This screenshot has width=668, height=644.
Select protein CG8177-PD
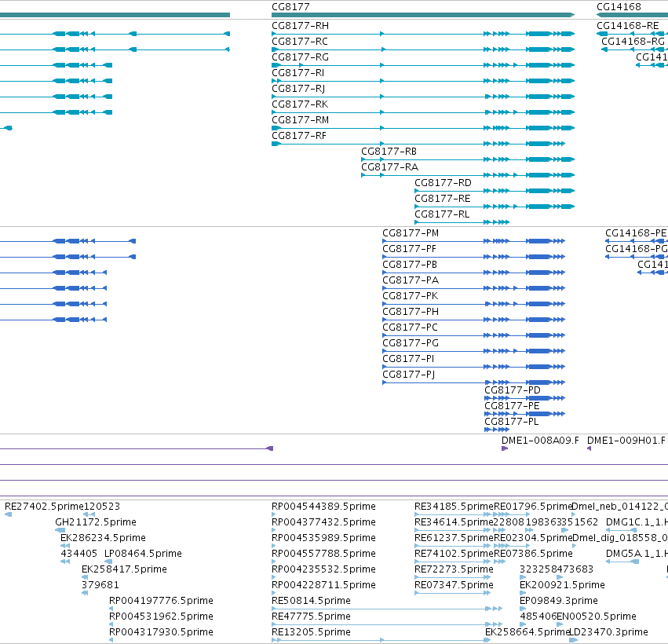tap(512, 391)
